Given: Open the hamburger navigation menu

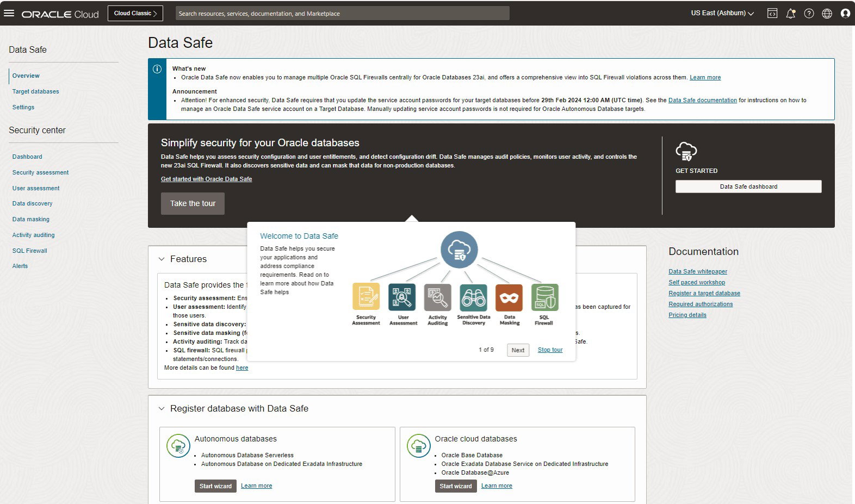Looking at the screenshot, I should [9, 13].
